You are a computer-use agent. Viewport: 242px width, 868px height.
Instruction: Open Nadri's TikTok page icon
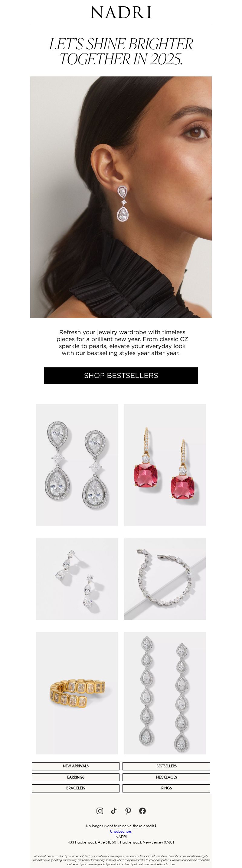(114, 811)
